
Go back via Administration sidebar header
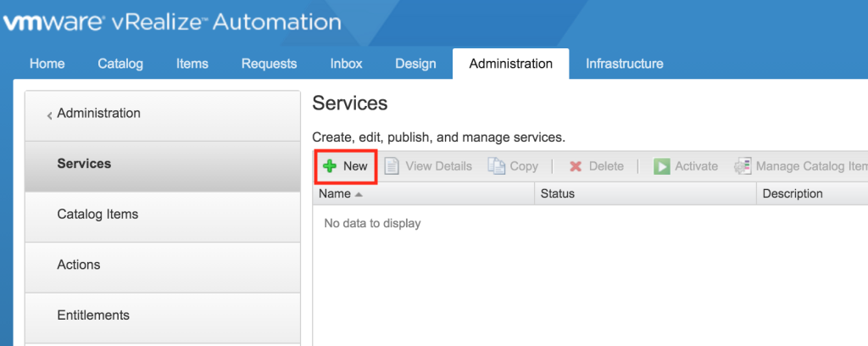click(x=163, y=115)
